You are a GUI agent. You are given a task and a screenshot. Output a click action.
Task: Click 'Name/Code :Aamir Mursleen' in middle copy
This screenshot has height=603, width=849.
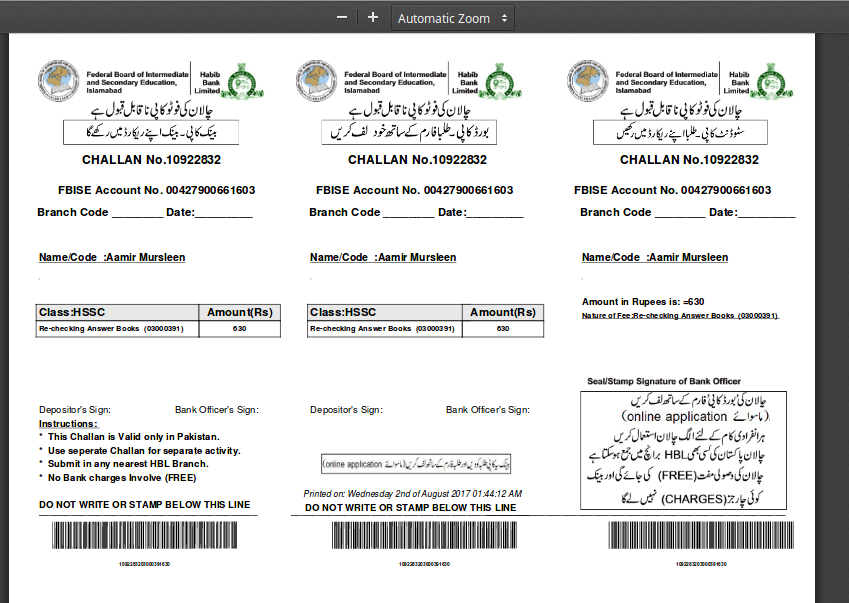[383, 257]
